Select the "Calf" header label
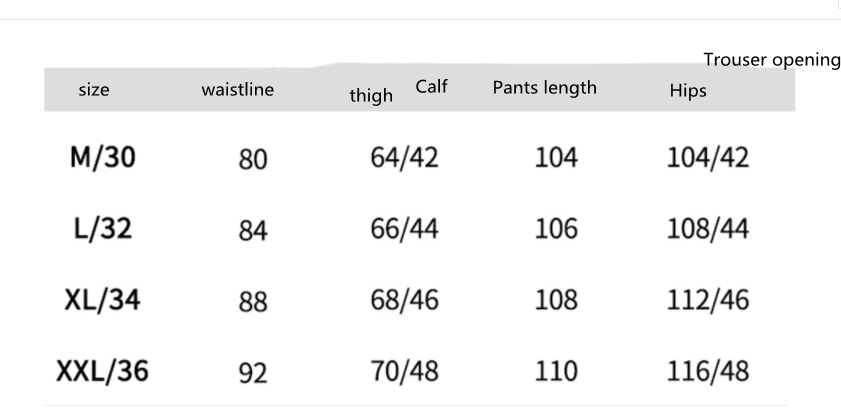The image size is (841, 418). click(431, 87)
